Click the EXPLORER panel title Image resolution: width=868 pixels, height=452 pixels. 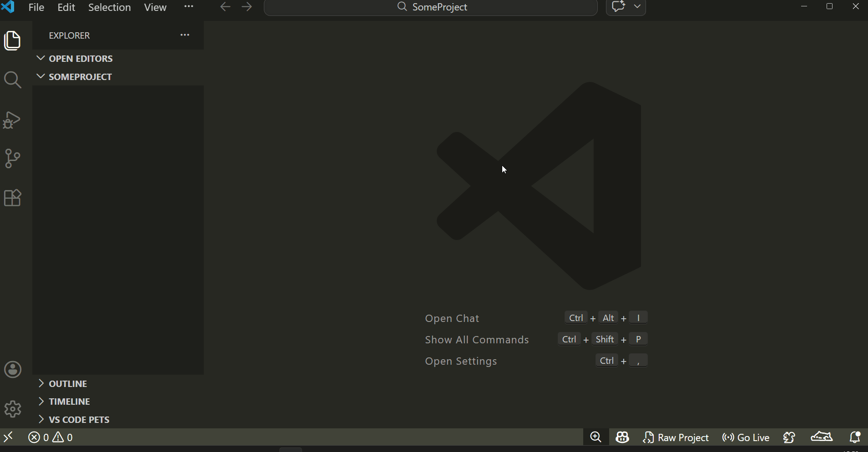click(69, 35)
